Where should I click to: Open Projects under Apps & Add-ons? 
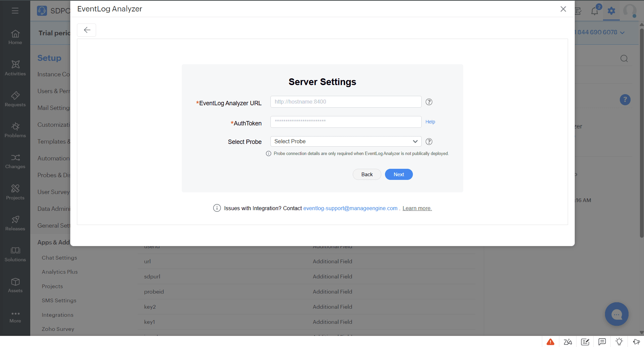point(52,286)
